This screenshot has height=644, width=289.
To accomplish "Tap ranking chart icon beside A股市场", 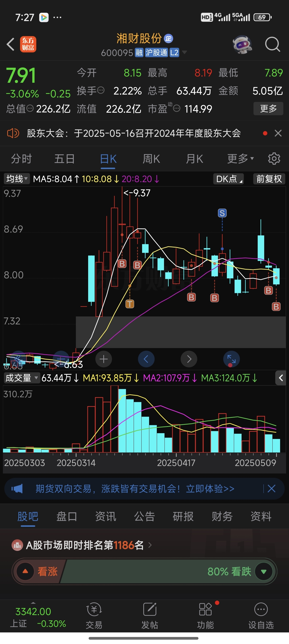I will tap(18, 545).
